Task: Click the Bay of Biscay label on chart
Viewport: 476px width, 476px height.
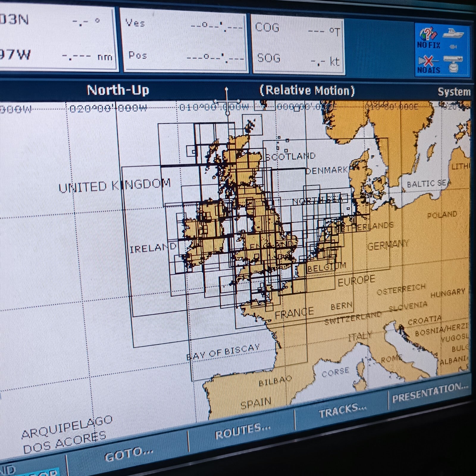Action: pos(223,352)
